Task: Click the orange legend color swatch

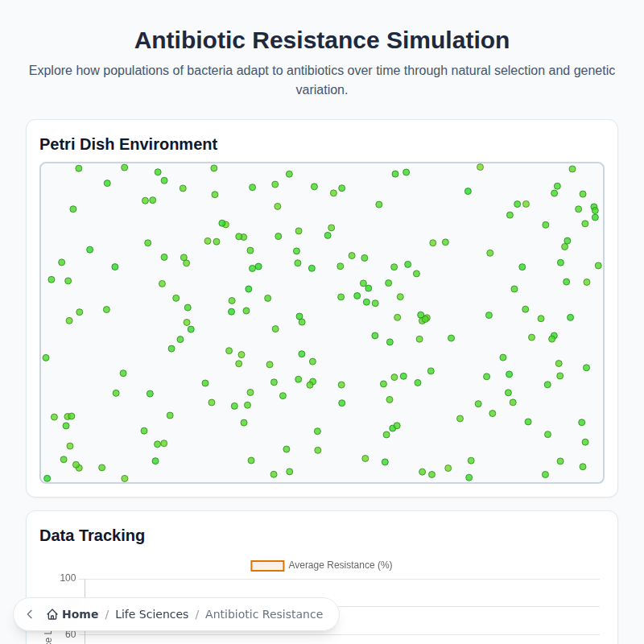Action: coord(268,565)
